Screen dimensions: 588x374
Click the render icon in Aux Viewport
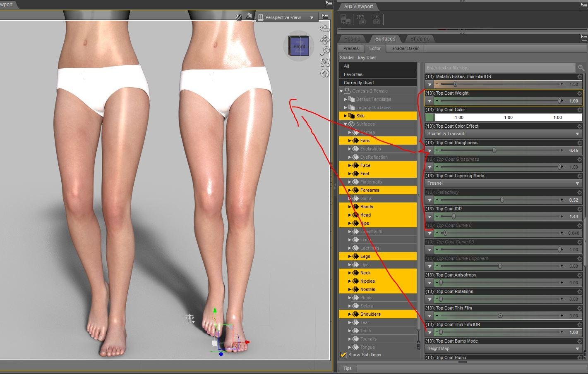click(x=346, y=19)
